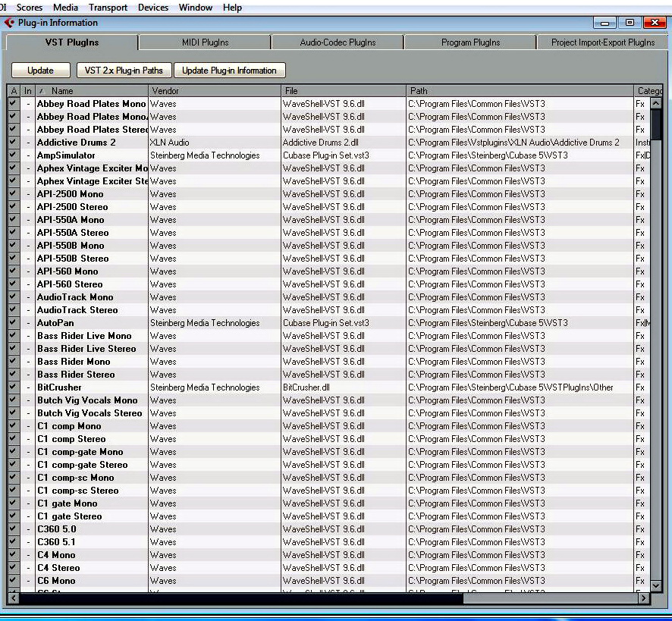Click the vertical scrollbar up arrow
Screen dimensions: 672x621
[656, 103]
